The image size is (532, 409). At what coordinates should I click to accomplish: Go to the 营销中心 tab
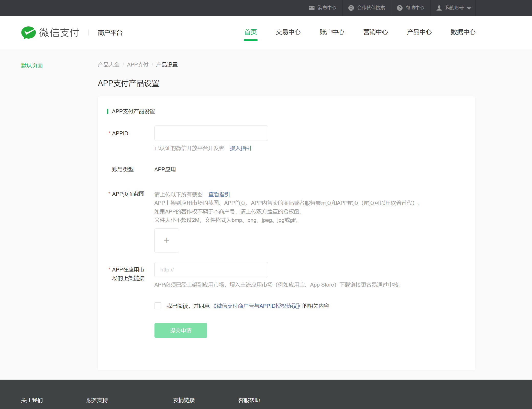click(376, 32)
